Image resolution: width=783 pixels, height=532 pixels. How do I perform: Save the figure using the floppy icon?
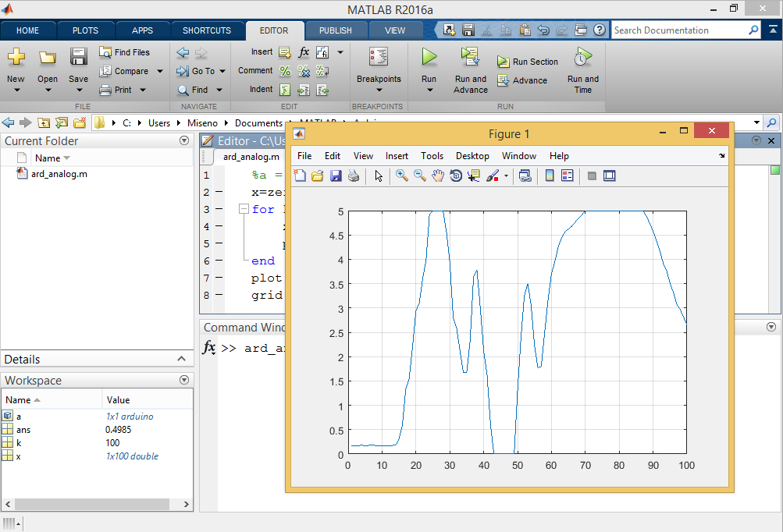pos(336,176)
